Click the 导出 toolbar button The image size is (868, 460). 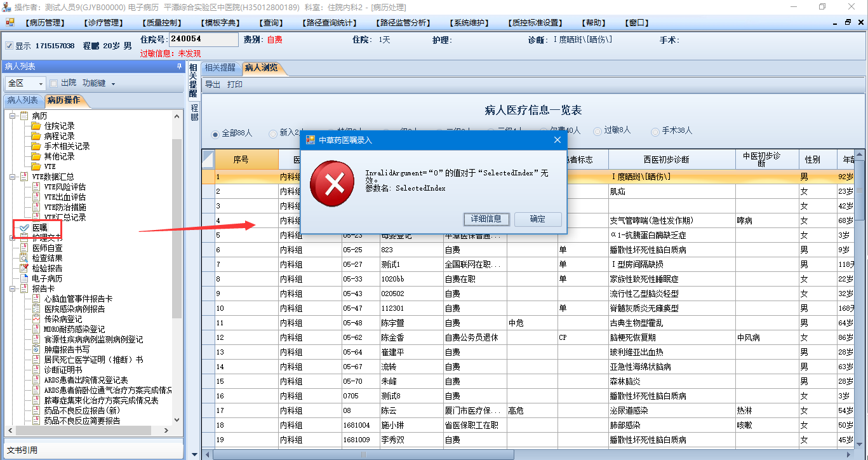pos(212,85)
